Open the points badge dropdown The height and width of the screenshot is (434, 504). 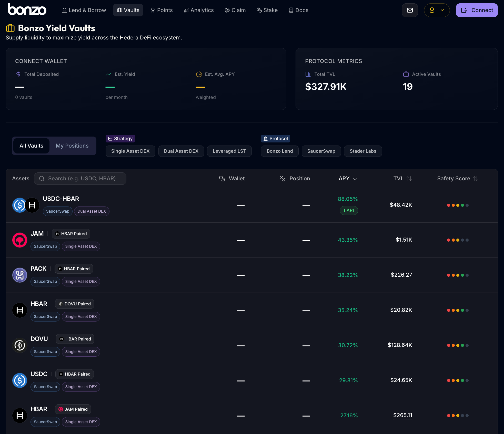(x=437, y=10)
